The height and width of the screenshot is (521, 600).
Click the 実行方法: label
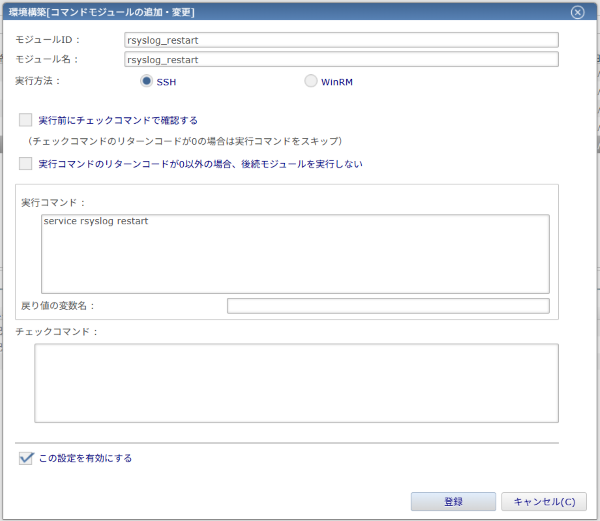38,79
